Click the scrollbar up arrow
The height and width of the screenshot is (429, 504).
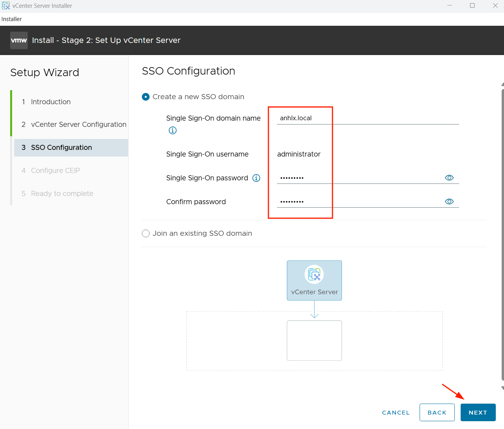pos(502,84)
